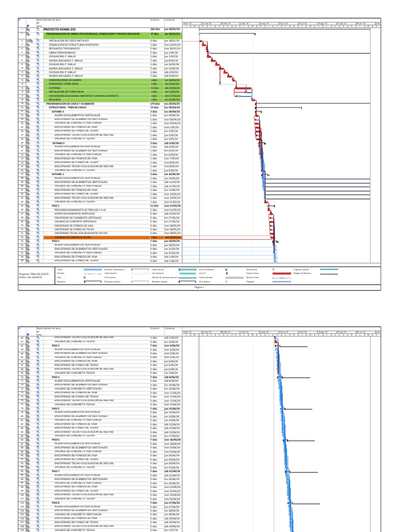Select the 'SOTANO 3' summary row
Image resolution: width=399 pixels, height=532 pixels.
pos(58,112)
